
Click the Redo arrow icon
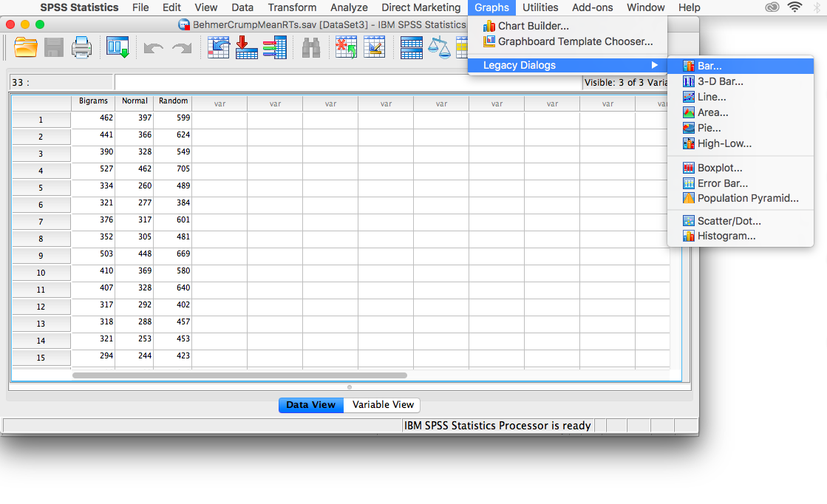tap(182, 49)
